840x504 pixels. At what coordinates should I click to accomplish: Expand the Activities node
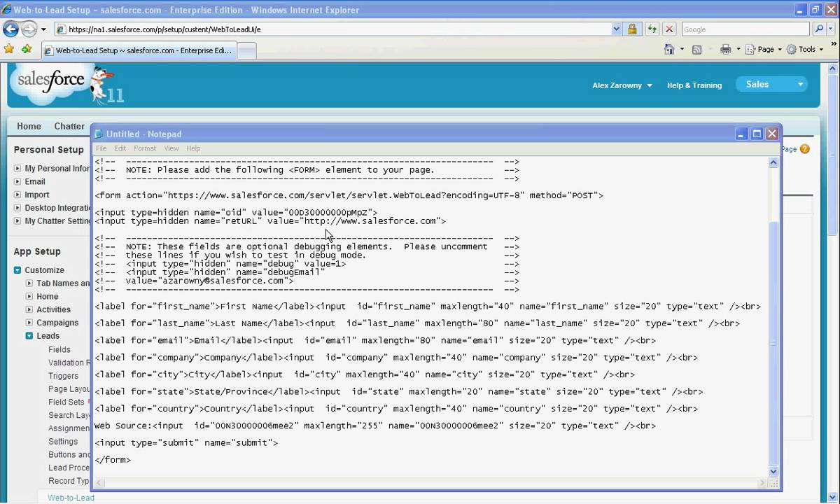point(29,309)
